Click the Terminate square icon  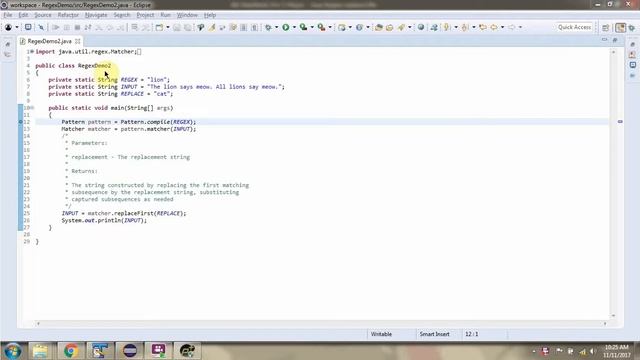coord(77,27)
